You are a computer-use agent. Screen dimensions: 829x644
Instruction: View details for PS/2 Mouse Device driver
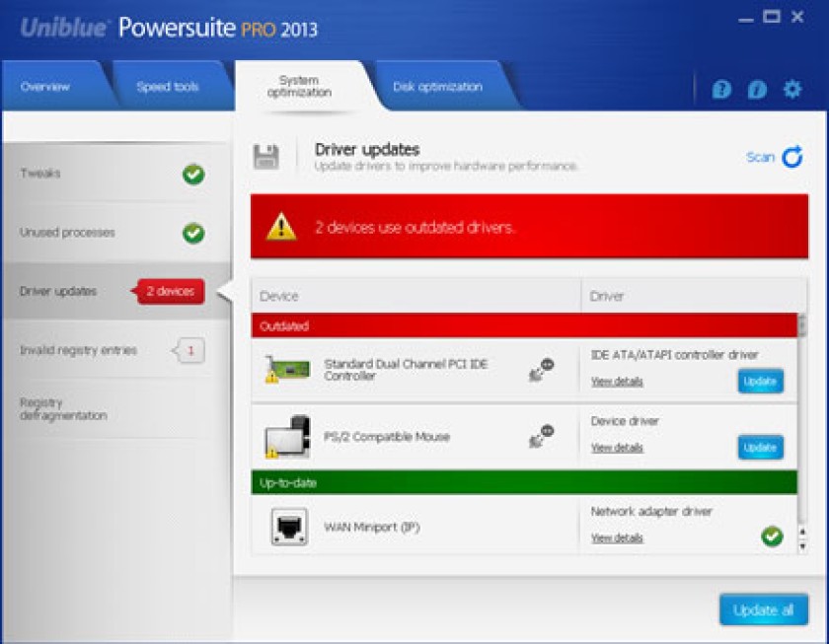(x=617, y=448)
